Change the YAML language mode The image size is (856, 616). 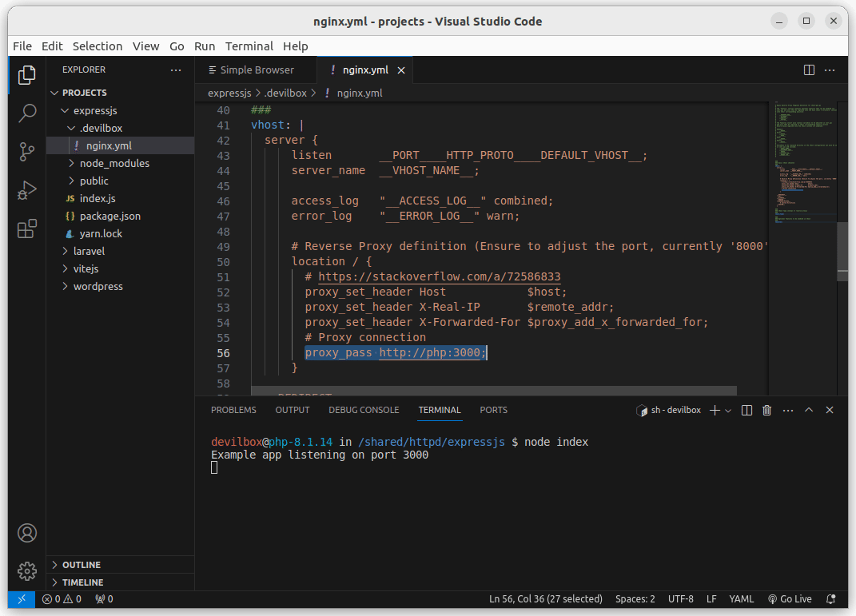click(742, 599)
